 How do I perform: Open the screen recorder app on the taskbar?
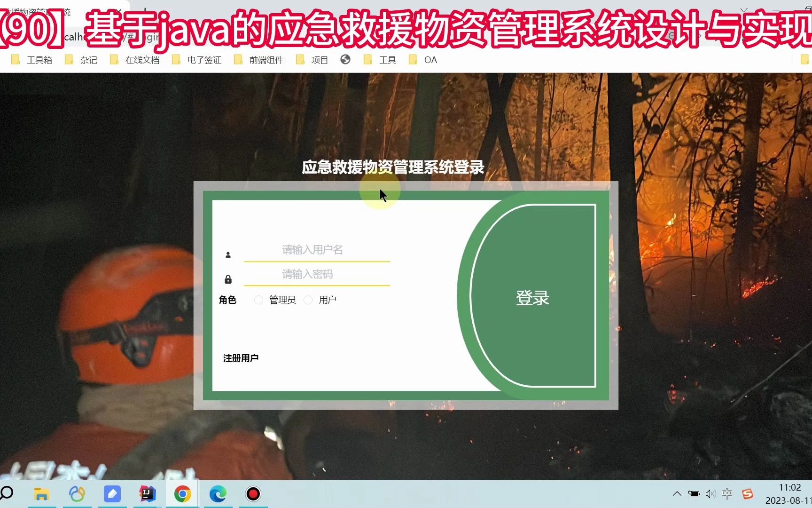(x=253, y=494)
